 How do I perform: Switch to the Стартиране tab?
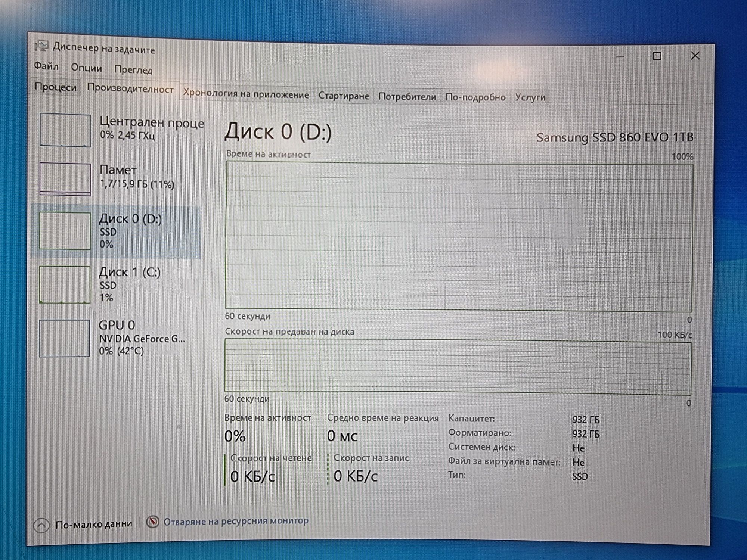coord(344,96)
